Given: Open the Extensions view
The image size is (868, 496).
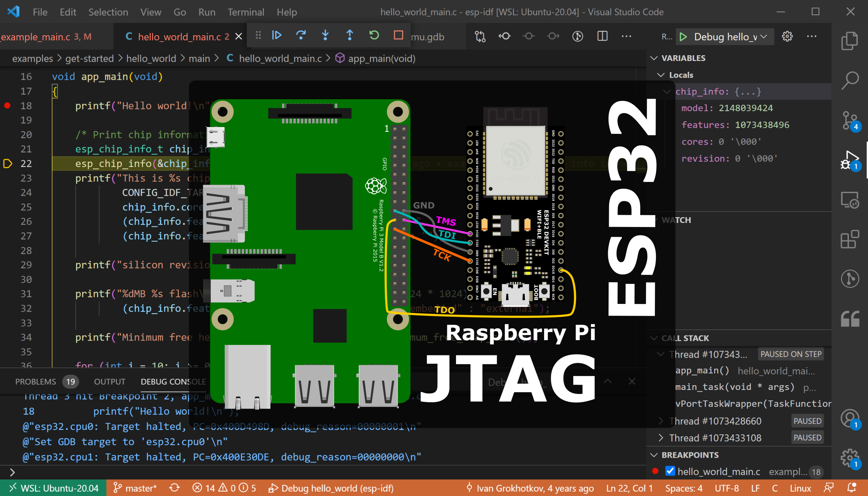Looking at the screenshot, I should [849, 240].
